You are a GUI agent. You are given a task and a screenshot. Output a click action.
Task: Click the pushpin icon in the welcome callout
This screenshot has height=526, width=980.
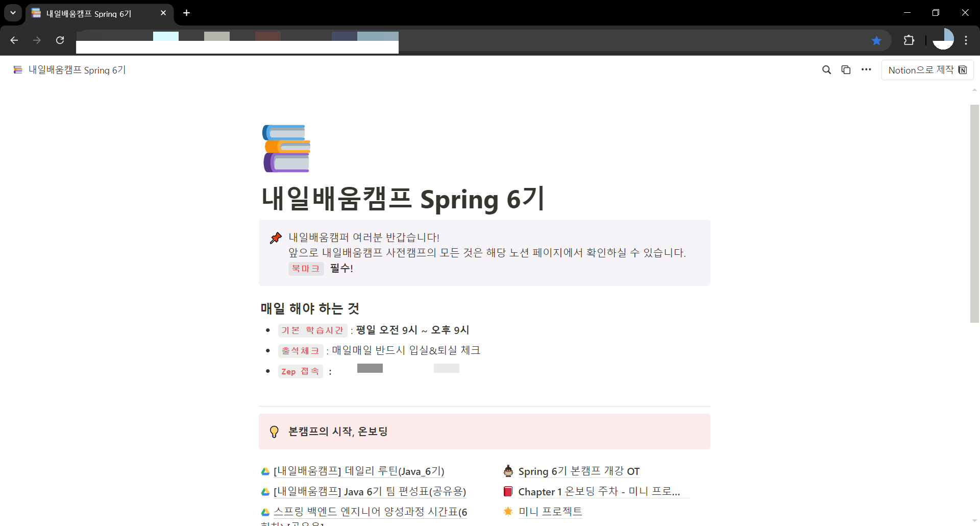pyautogui.click(x=276, y=237)
